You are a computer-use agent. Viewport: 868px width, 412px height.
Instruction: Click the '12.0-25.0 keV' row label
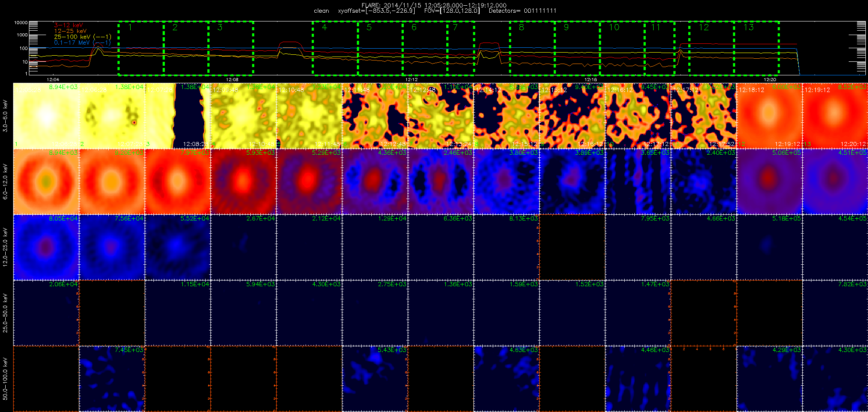pos(5,247)
